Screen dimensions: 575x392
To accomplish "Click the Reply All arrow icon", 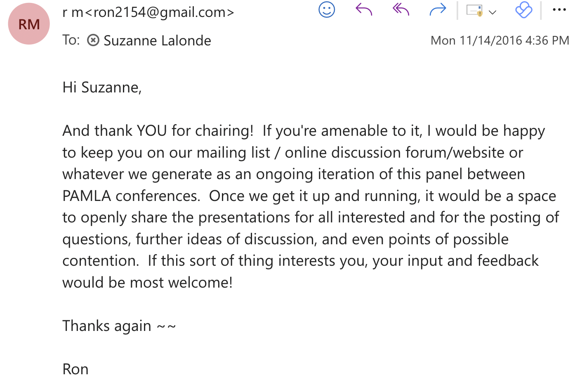I will tap(401, 9).
